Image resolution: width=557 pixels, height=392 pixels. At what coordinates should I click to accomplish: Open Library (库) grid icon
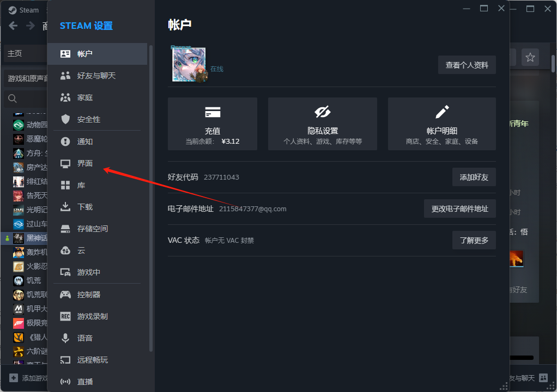tap(65, 185)
